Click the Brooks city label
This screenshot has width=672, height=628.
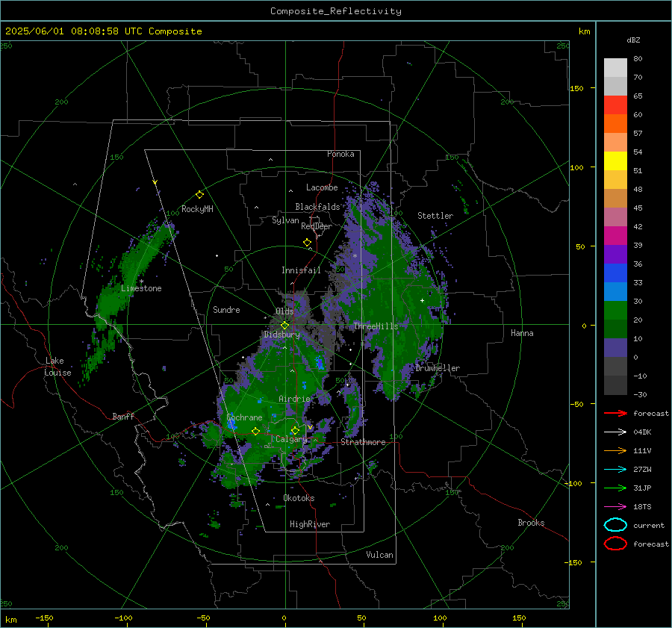point(531,523)
